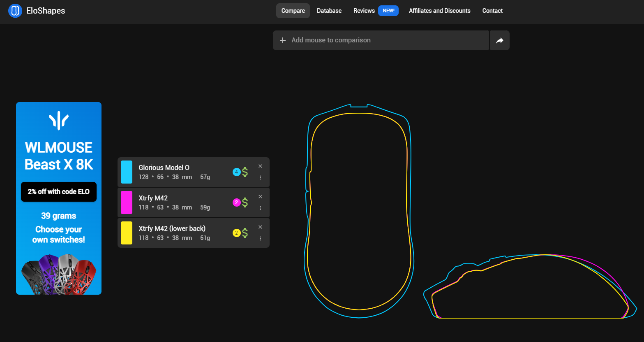Click the side-view mouse shape outline
The width and height of the screenshot is (644, 342).
tap(530, 286)
